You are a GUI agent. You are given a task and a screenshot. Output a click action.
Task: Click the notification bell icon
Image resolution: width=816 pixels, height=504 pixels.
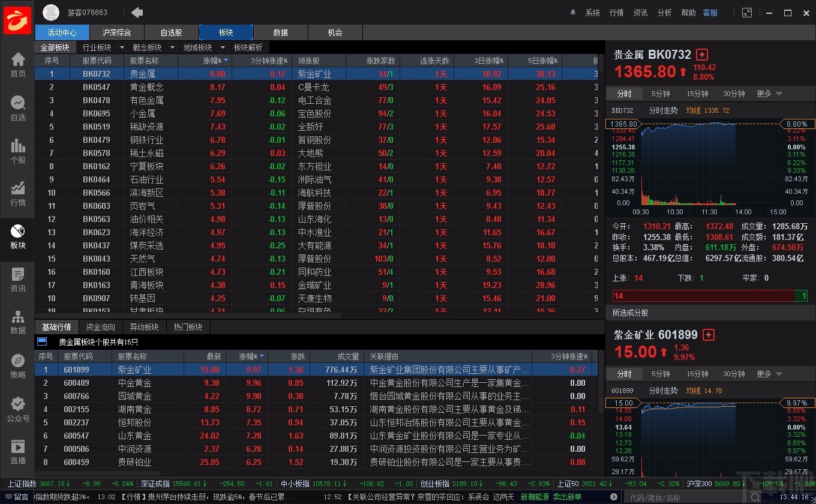point(573,12)
